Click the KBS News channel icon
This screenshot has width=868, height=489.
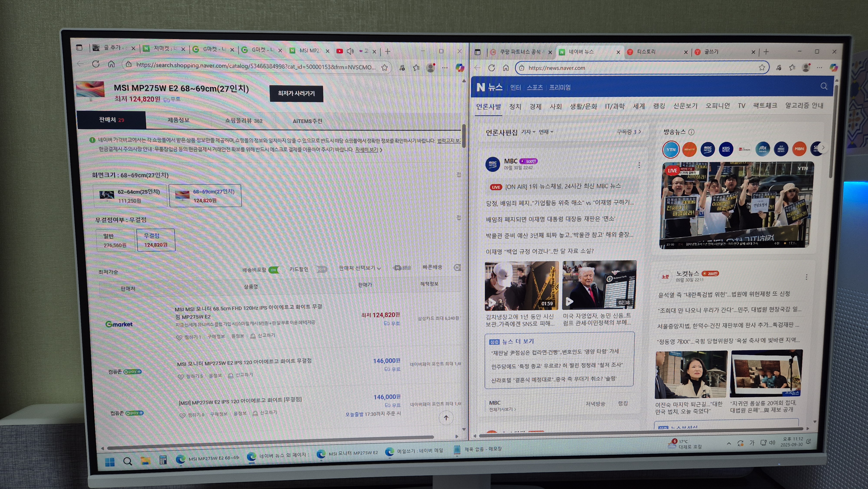tap(726, 149)
